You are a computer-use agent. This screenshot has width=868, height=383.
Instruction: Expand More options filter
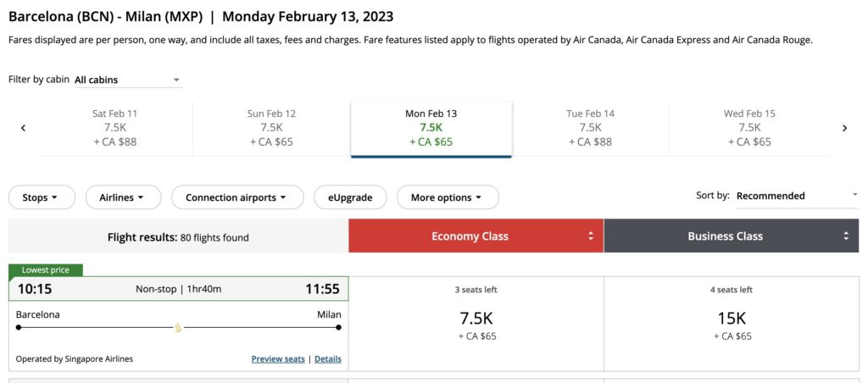coord(448,197)
